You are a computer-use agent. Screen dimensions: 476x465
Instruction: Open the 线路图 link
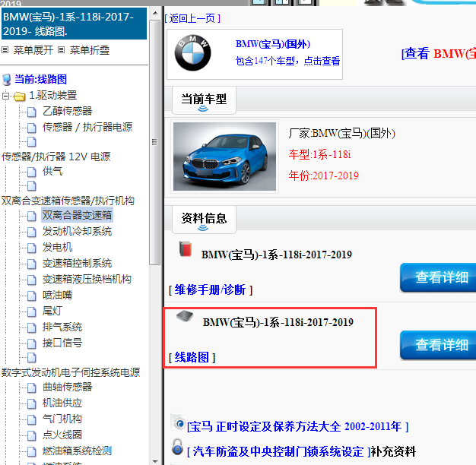192,357
